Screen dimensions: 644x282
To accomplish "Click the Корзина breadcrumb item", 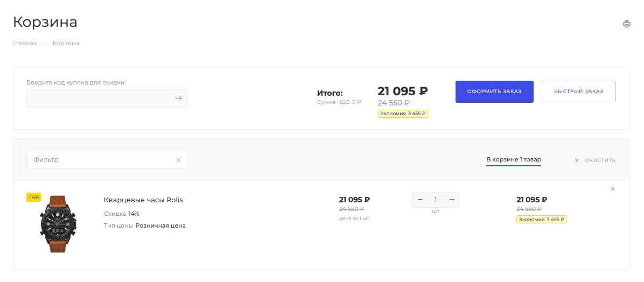I will click(66, 43).
